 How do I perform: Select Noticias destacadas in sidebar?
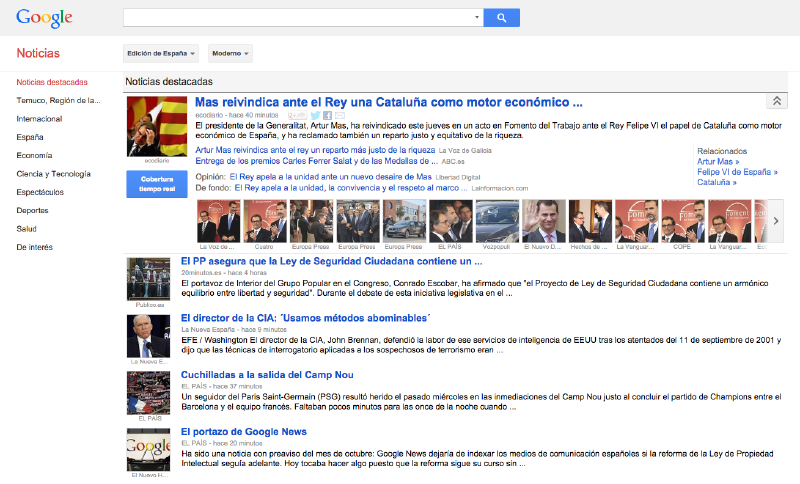click(x=52, y=82)
